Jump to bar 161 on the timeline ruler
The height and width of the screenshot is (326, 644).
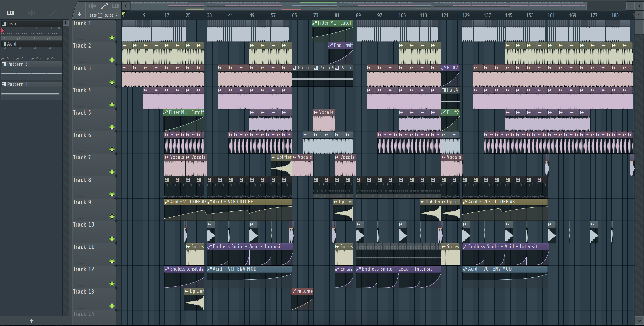(551, 15)
